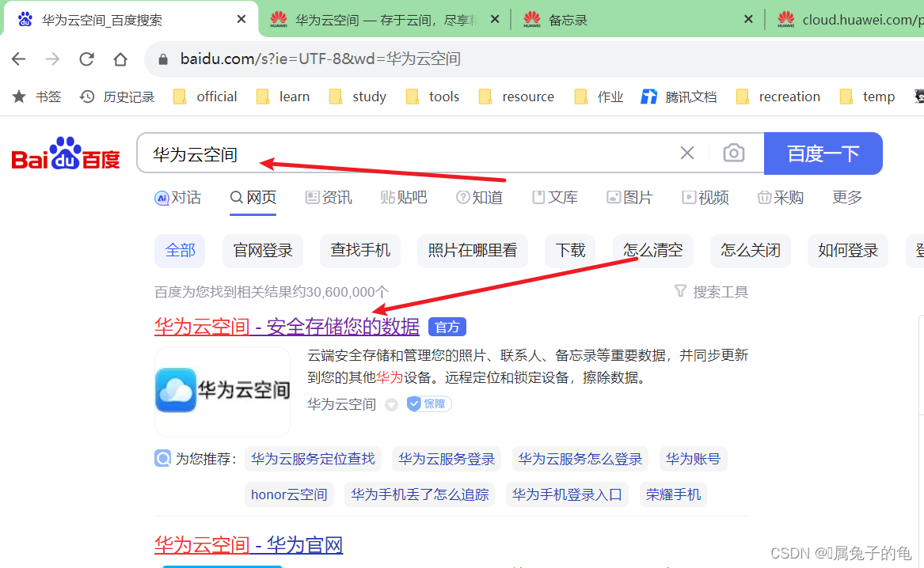The width and height of the screenshot is (924, 568).
Task: Expand the arrow beside 华为云空间 source
Action: click(x=391, y=405)
